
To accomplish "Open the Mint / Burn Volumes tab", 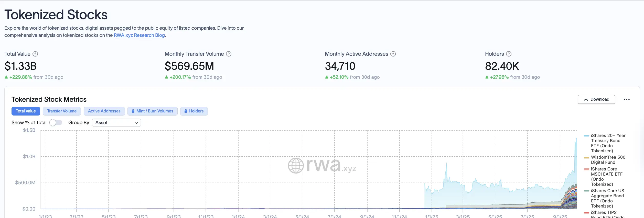I will click(153, 111).
